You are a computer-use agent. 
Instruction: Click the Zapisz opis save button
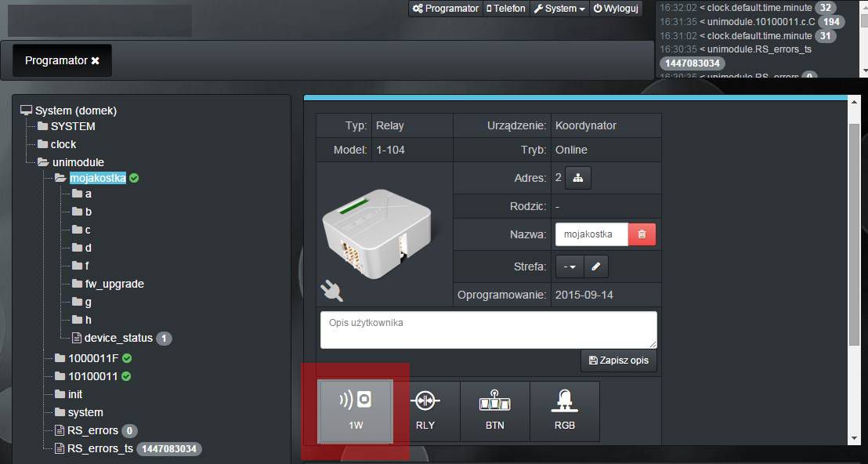[x=618, y=361]
